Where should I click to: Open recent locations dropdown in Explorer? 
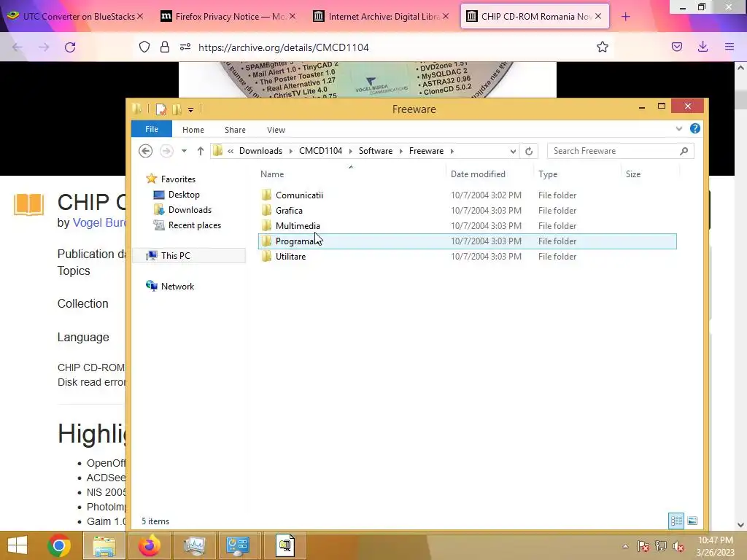coord(184,151)
